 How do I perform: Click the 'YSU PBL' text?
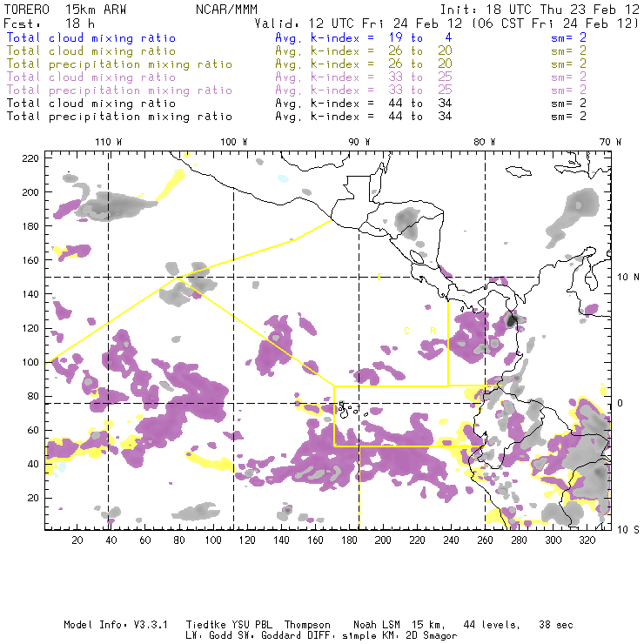(252, 625)
